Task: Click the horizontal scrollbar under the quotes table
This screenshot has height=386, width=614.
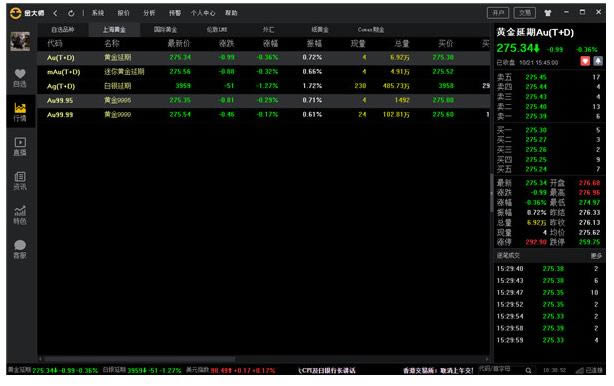Action: pos(140,359)
